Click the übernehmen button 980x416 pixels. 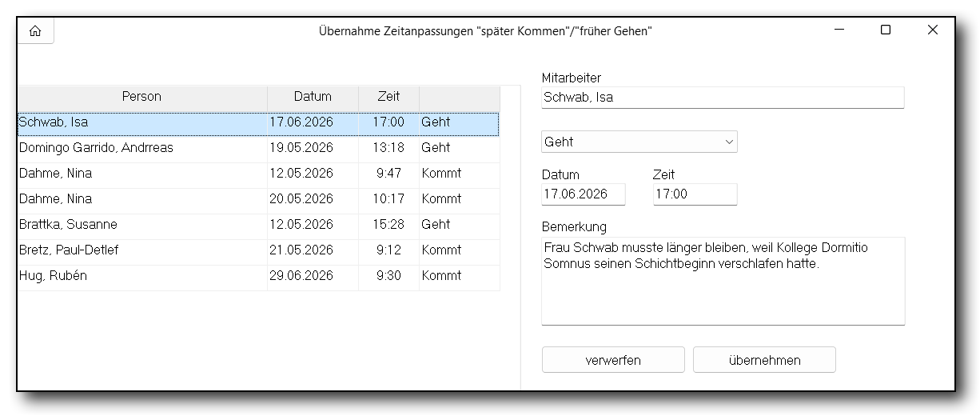coord(764,360)
